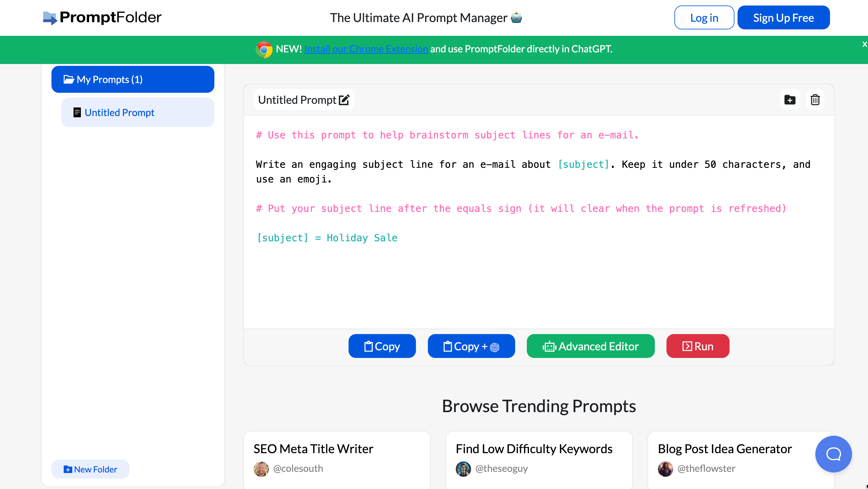This screenshot has width=868, height=489.
Task: Delete the prompt with the trash icon
Action: [815, 100]
